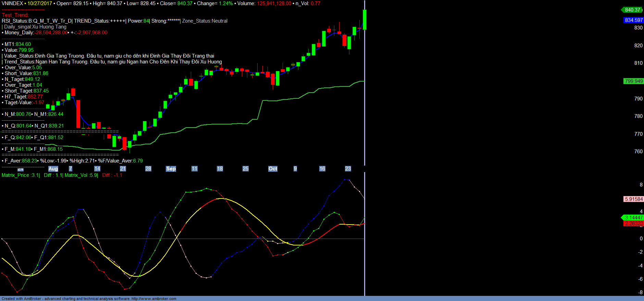Select the pink 5.91584 indicator tag

click(x=633, y=199)
